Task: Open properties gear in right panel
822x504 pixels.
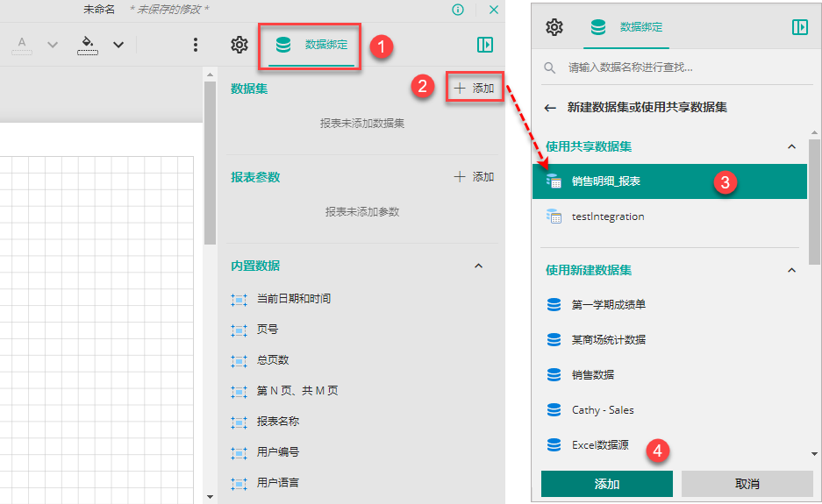Action: coord(554,26)
